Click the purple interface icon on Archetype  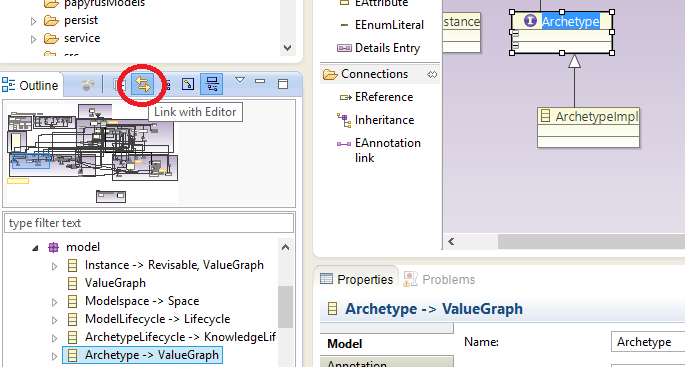[x=530, y=21]
